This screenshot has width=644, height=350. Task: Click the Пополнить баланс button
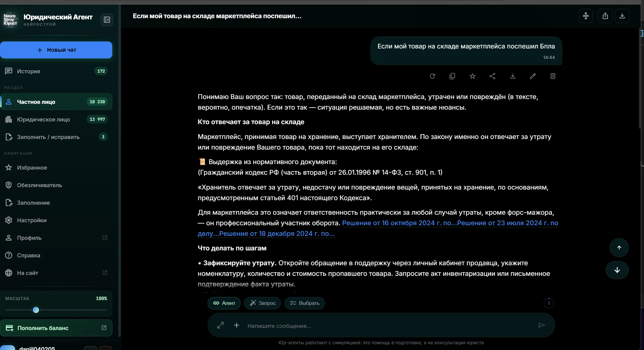point(56,328)
